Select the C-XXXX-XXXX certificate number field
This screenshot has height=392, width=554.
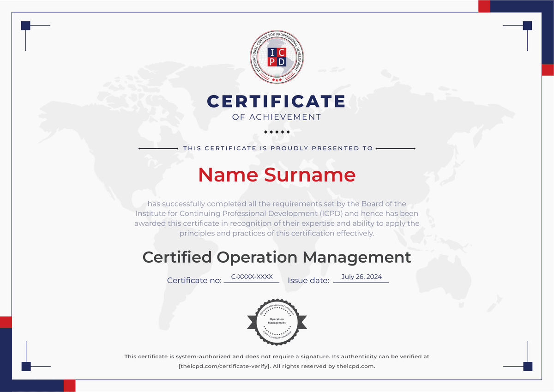[x=252, y=277]
